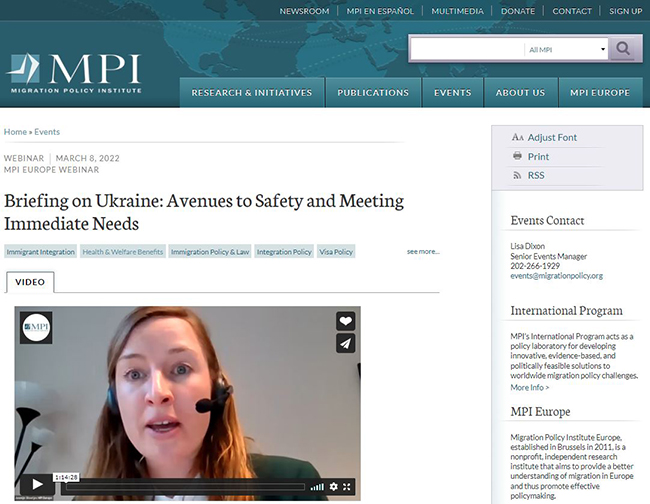Click the Health & Welfare Benefits tag
This screenshot has width=650, height=504.
[x=123, y=252]
